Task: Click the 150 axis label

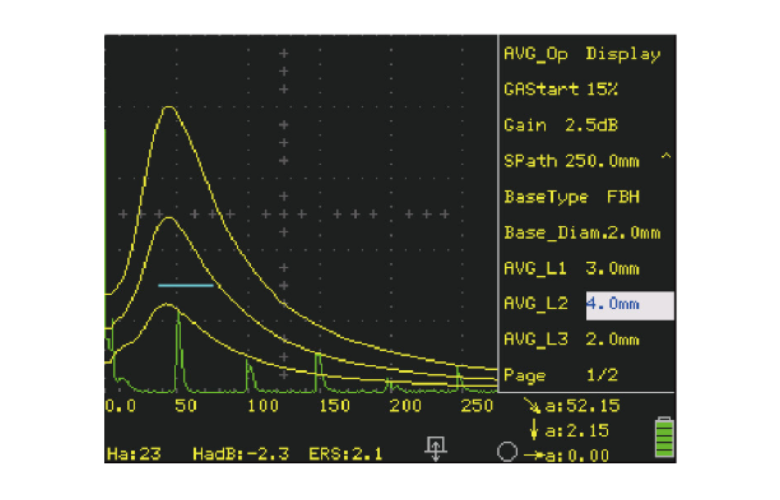Action: [x=334, y=406]
